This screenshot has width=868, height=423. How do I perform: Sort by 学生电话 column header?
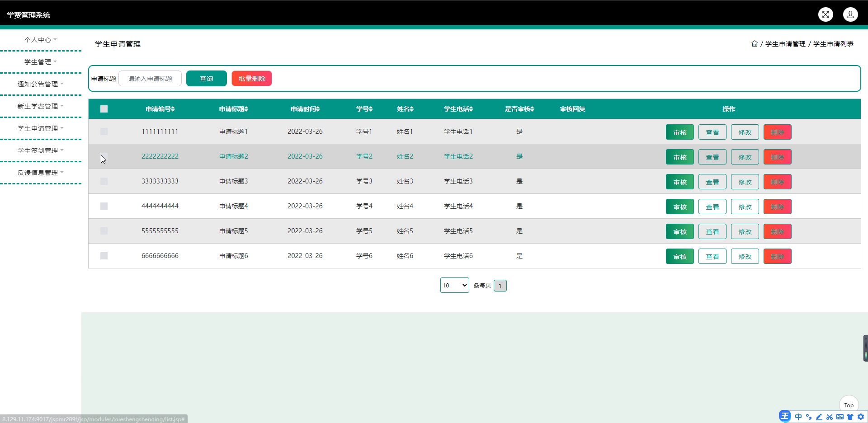(x=458, y=109)
